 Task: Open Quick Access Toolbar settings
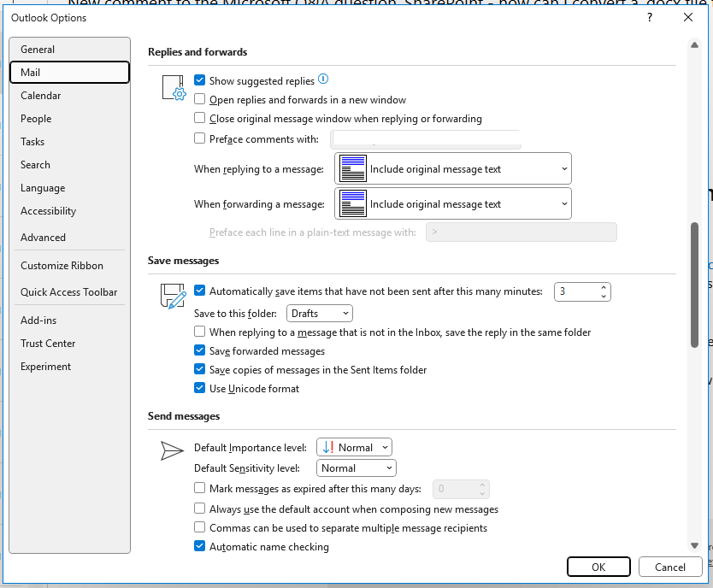pyautogui.click(x=69, y=292)
